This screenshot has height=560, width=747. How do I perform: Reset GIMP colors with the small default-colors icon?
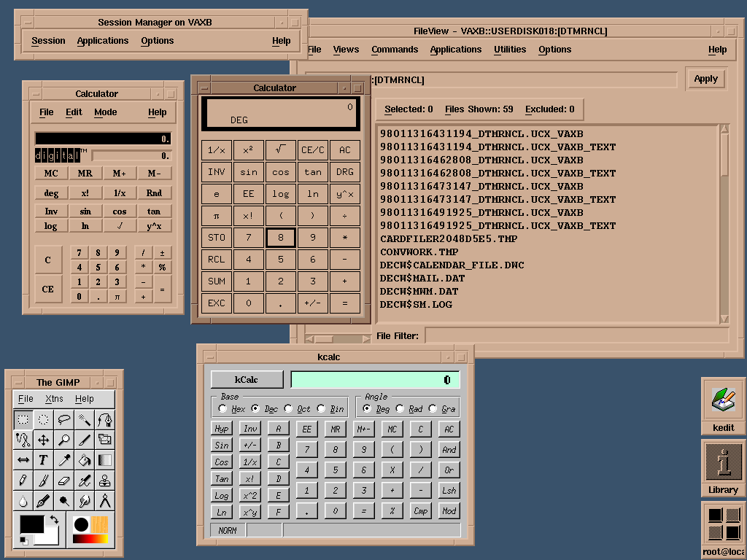coord(24,540)
